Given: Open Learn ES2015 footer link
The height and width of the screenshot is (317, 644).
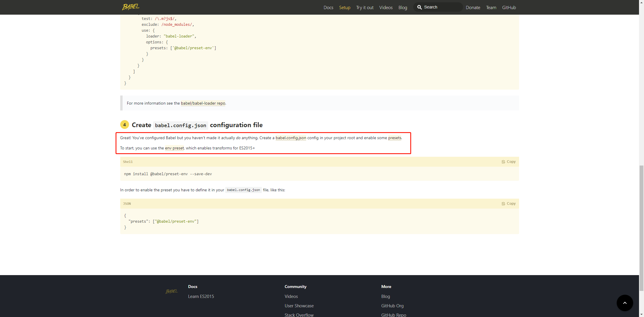Looking at the screenshot, I should click(201, 296).
